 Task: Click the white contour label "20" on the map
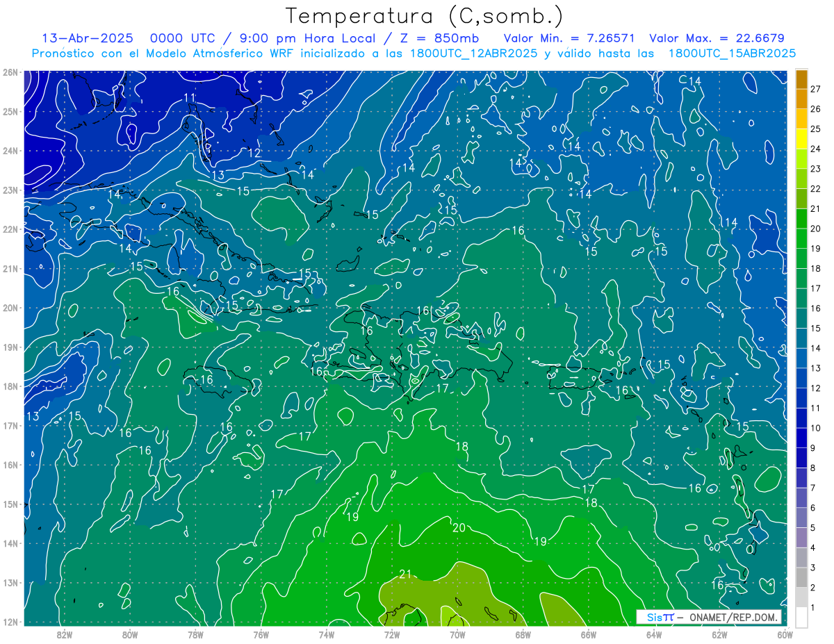point(459,528)
